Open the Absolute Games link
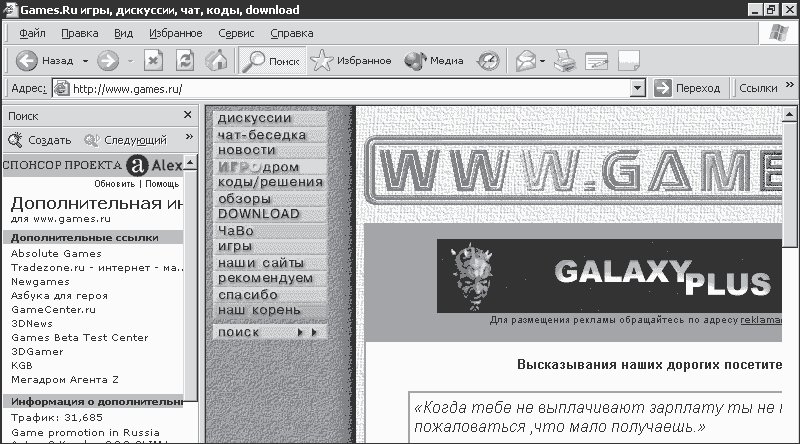Viewport: 800px width, 444px height. [x=56, y=254]
